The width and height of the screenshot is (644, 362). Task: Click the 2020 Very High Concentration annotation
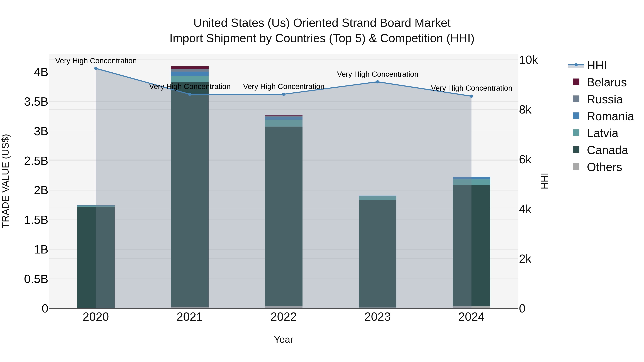(96, 61)
